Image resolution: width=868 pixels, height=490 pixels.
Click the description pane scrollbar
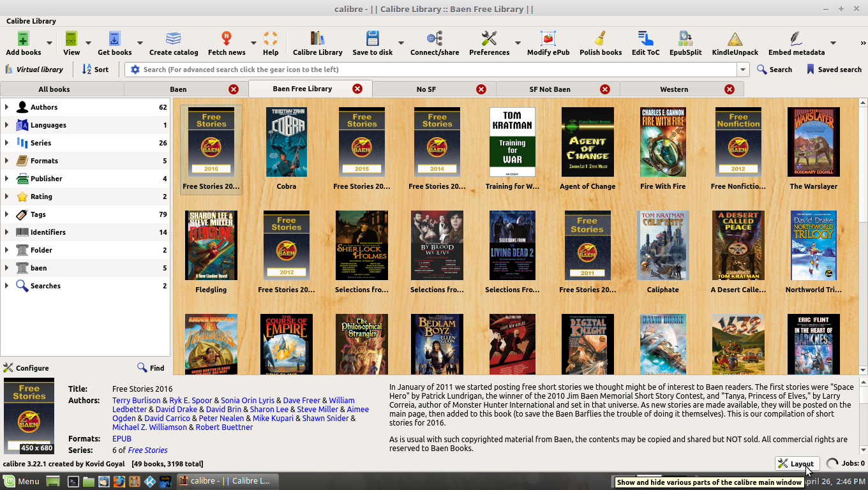tap(863, 415)
